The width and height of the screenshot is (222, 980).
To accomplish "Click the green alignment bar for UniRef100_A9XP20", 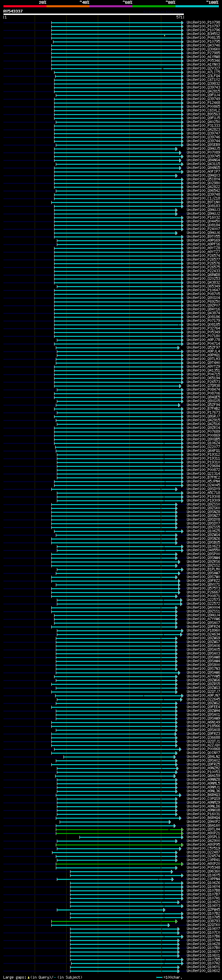I will (x=120, y=864).
